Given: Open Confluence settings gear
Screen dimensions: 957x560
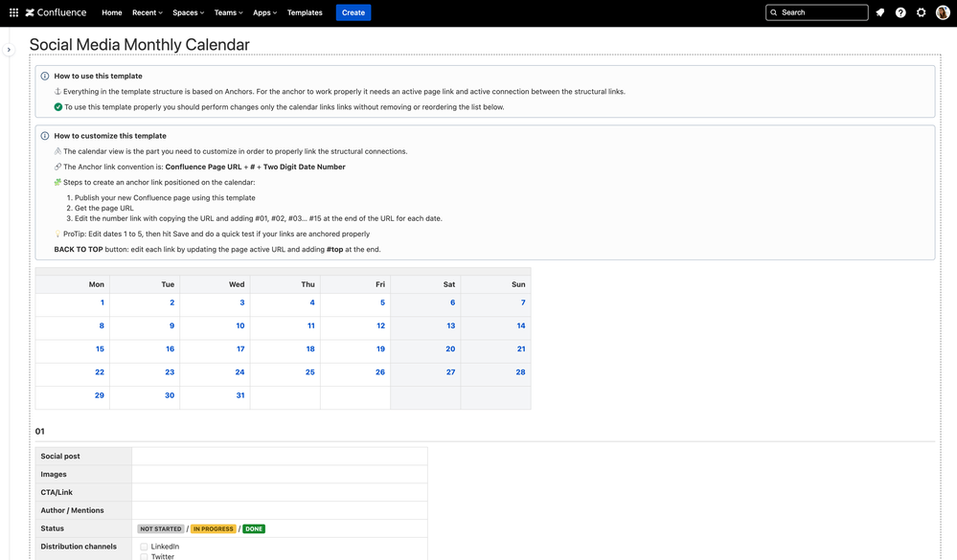Looking at the screenshot, I should click(921, 12).
